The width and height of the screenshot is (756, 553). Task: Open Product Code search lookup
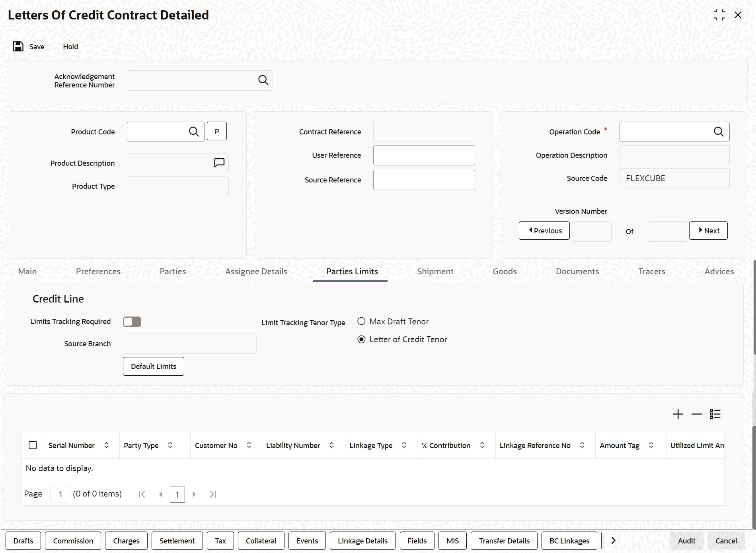pyautogui.click(x=194, y=132)
